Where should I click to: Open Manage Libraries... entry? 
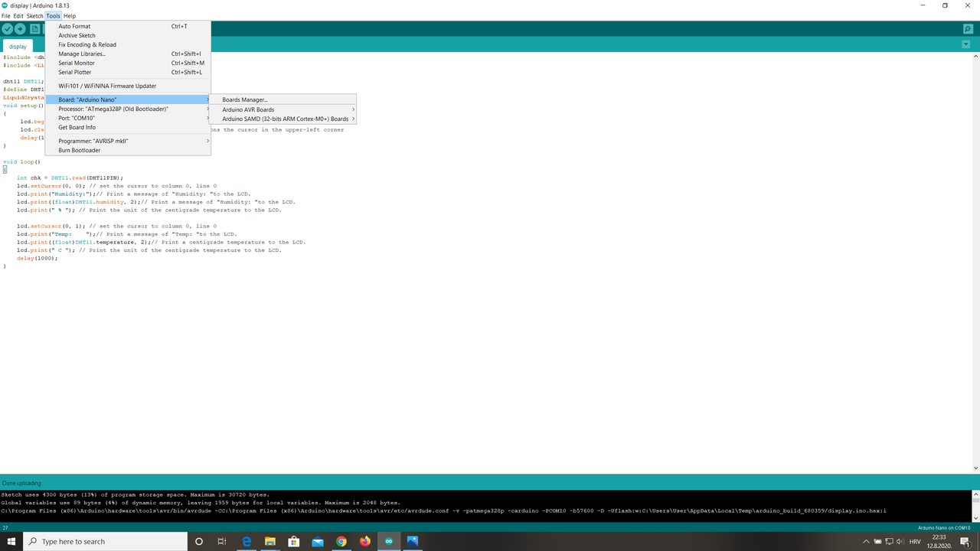(x=128, y=54)
